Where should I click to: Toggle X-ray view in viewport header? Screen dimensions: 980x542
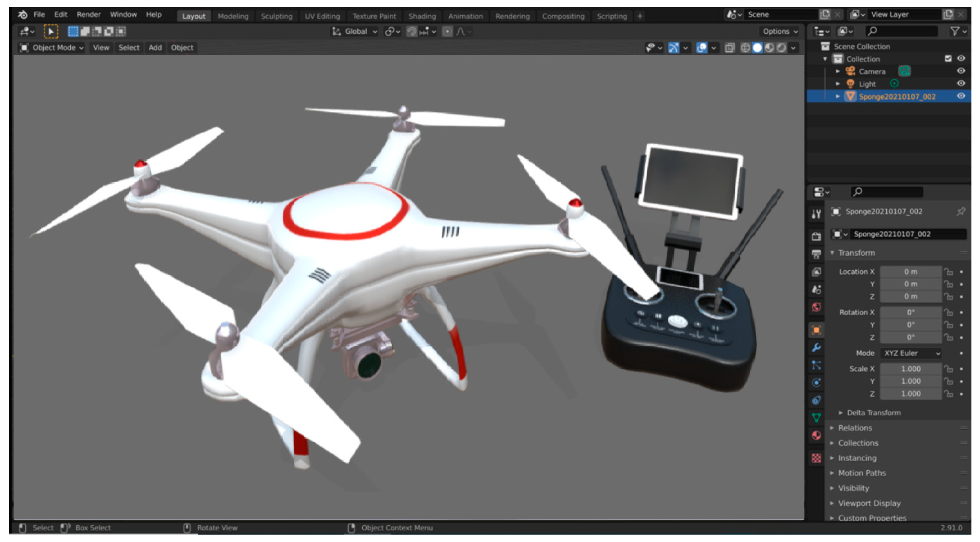729,48
